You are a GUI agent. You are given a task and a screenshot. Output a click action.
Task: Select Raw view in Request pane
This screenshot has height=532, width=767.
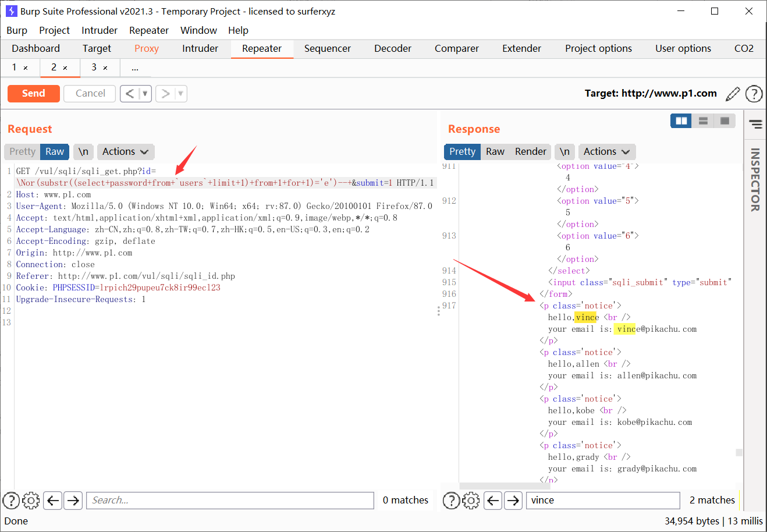pos(55,151)
